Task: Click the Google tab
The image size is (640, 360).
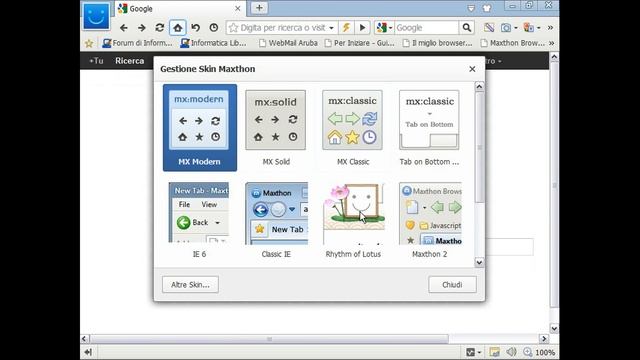Action: pyautogui.click(x=179, y=9)
